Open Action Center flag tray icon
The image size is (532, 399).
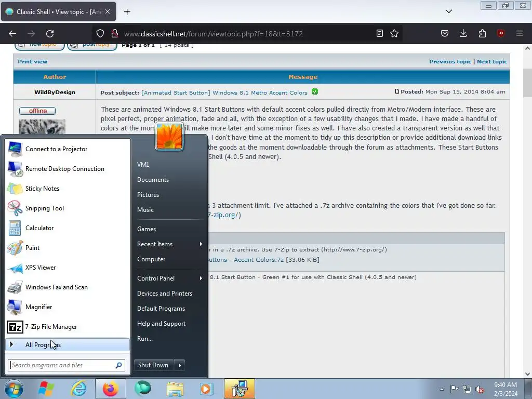pyautogui.click(x=454, y=389)
